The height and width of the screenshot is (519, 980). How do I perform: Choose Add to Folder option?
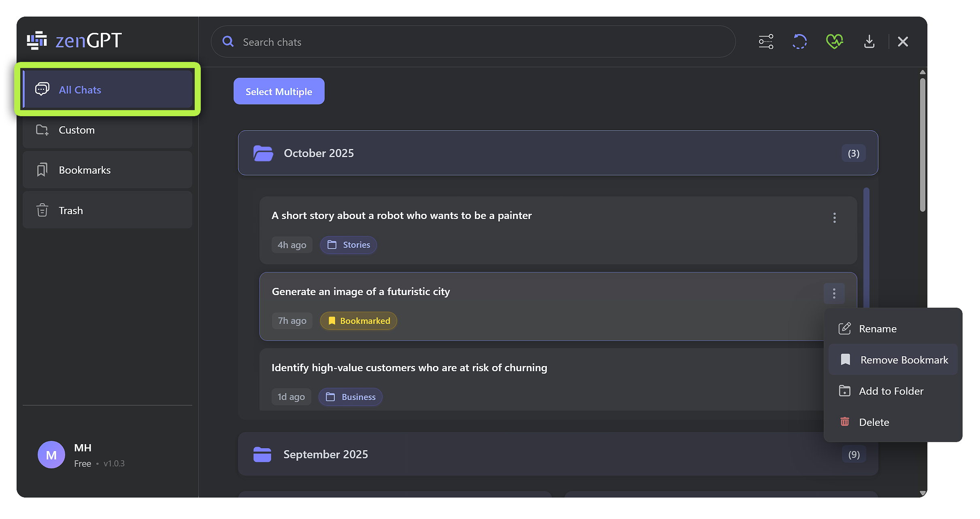pyautogui.click(x=891, y=391)
